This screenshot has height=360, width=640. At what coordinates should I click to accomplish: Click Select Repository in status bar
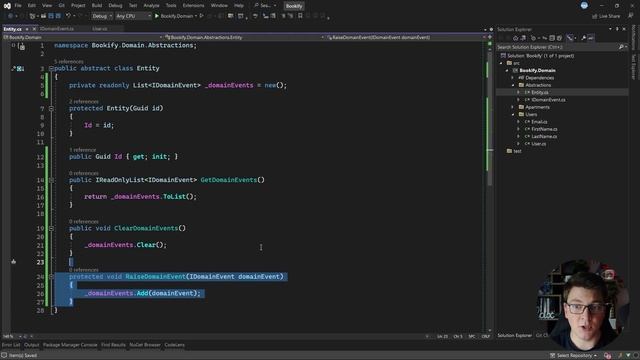tap(573, 356)
